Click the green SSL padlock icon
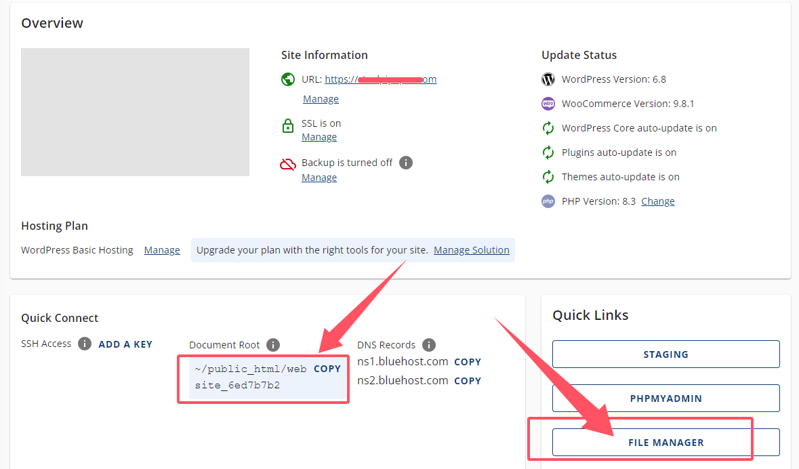This screenshot has height=469, width=799. 288,127
